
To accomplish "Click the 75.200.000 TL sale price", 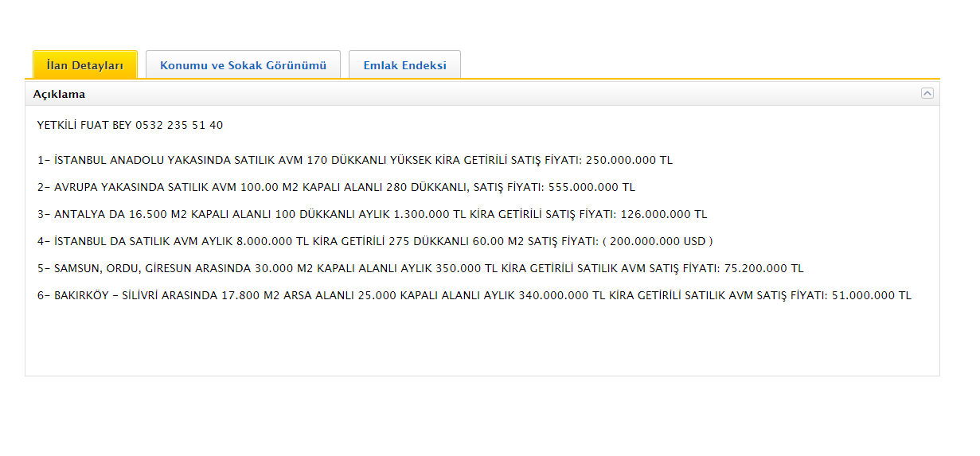I will [763, 268].
